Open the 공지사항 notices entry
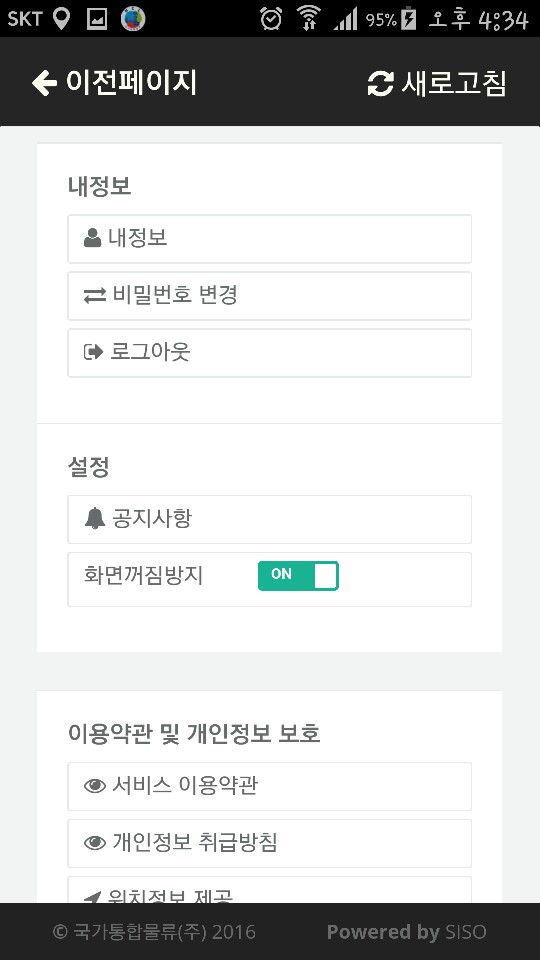Image resolution: width=540 pixels, height=960 pixels. pos(269,519)
